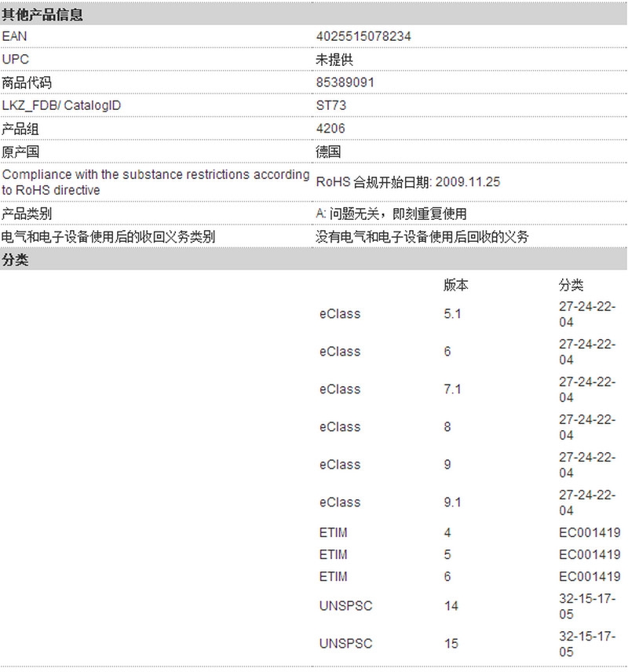Viewport: 628px width, 672px height.
Task: Select UPC value 未提供
Action: coord(334,60)
